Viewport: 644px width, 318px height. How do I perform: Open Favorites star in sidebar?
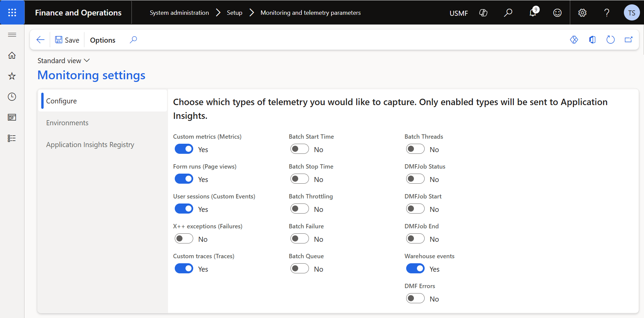12,76
